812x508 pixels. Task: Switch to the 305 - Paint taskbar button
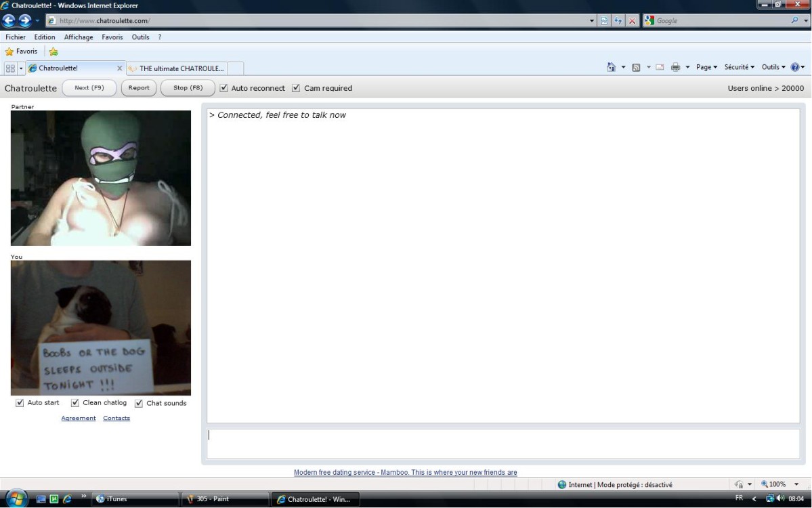225,499
